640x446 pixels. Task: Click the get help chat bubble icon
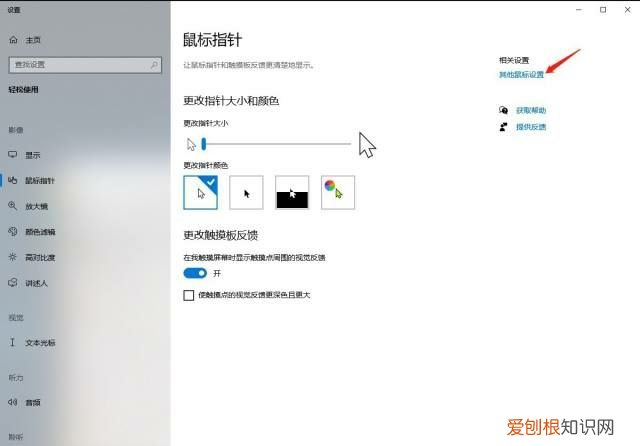tap(504, 110)
